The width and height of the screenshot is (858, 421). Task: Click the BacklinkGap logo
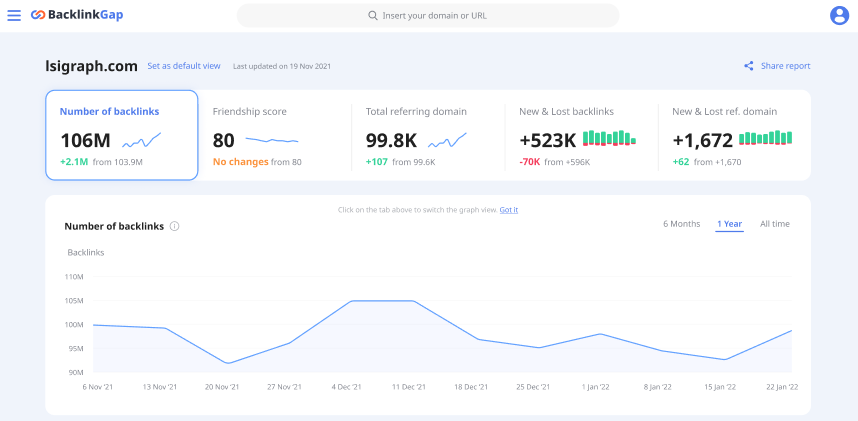77,15
